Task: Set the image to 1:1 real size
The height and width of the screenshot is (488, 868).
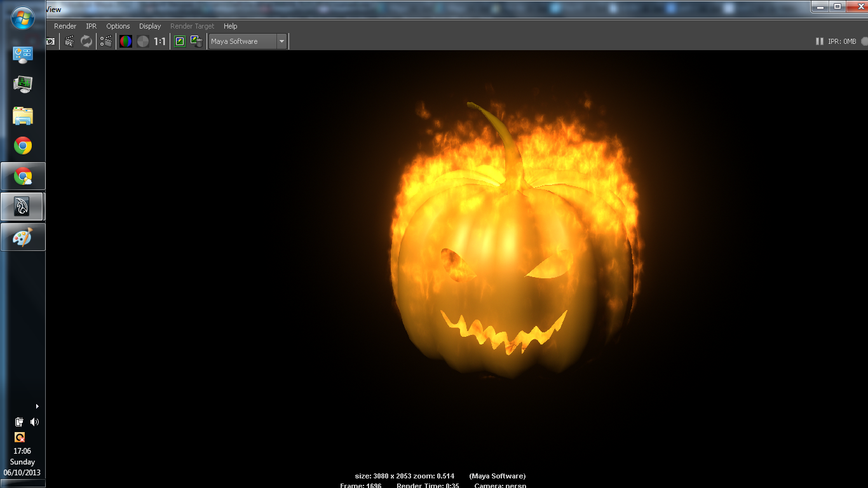Action: pos(159,41)
